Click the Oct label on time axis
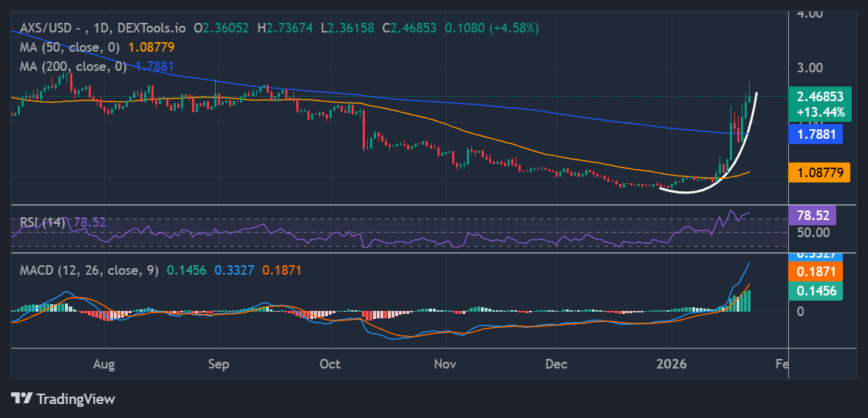Image resolution: width=868 pixels, height=418 pixels. pyautogui.click(x=330, y=364)
